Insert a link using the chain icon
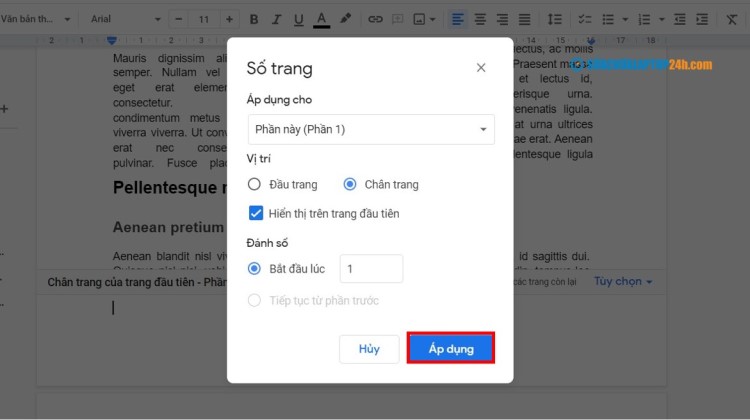The image size is (750, 420). (375, 19)
